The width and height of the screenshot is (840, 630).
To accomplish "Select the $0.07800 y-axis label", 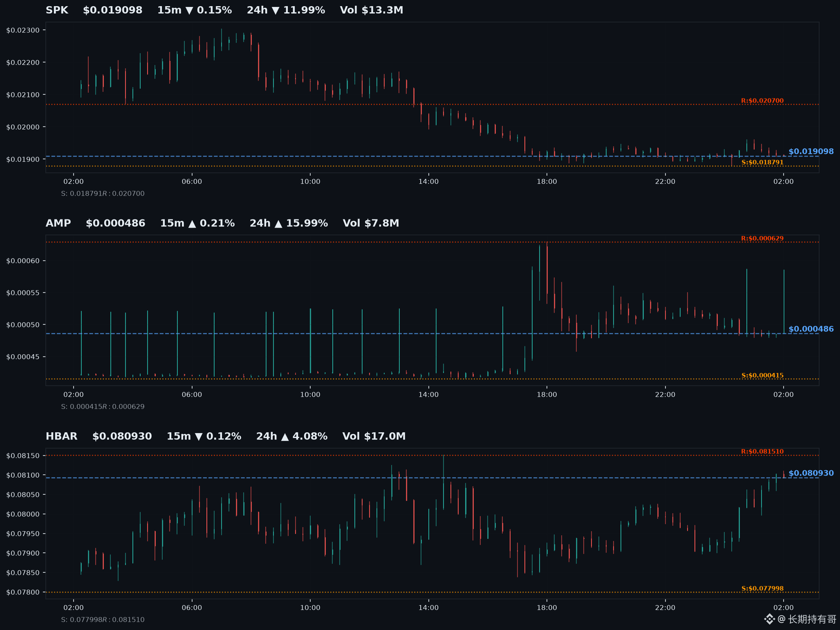I will click(23, 592).
